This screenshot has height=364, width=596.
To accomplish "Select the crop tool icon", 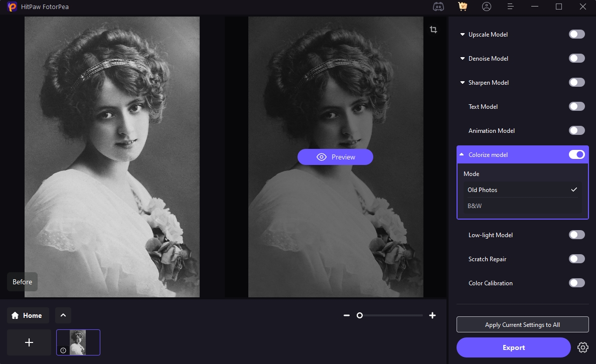I will pos(433,30).
